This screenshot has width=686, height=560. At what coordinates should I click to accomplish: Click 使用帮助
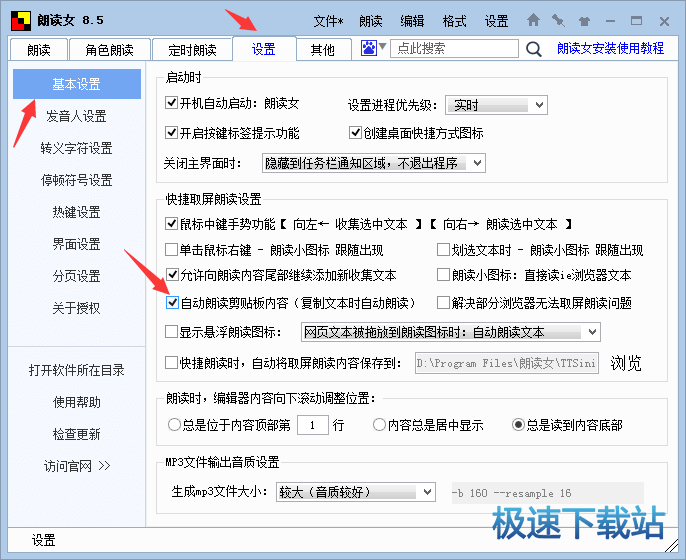pyautogui.click(x=77, y=402)
